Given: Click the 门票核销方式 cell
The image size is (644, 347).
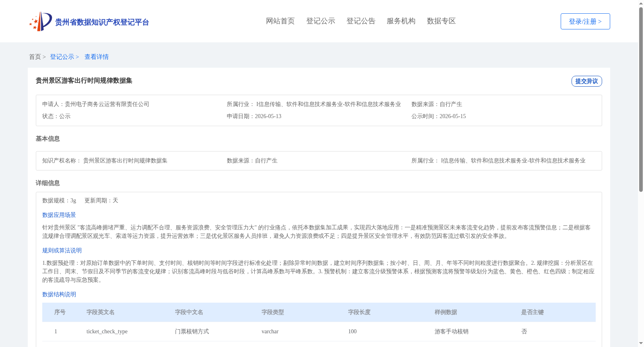Looking at the screenshot, I should (192, 331).
